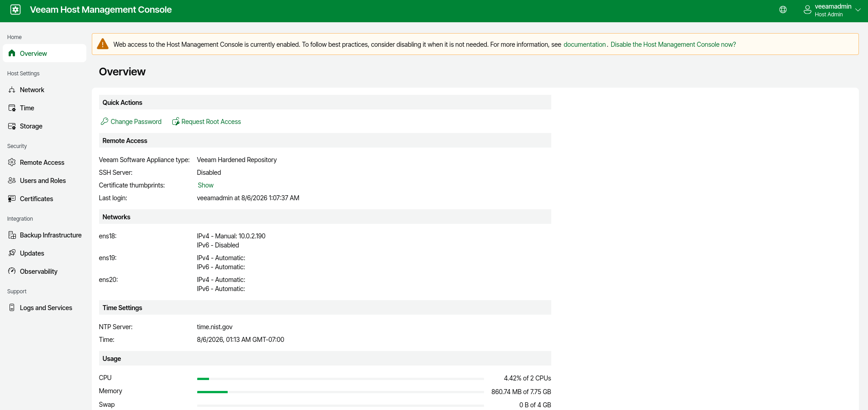This screenshot has width=868, height=410.
Task: Click the ens18 IPv4 address 10.0.2.190
Action: [252, 236]
